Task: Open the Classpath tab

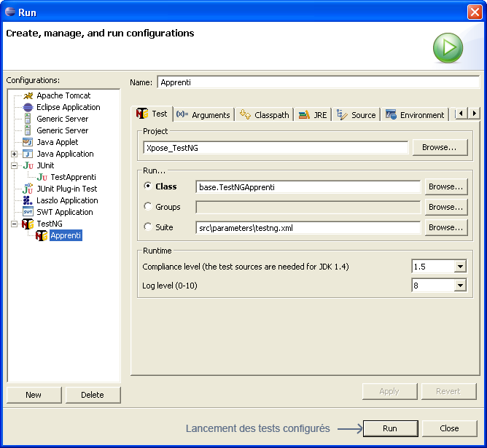Action: pos(265,114)
